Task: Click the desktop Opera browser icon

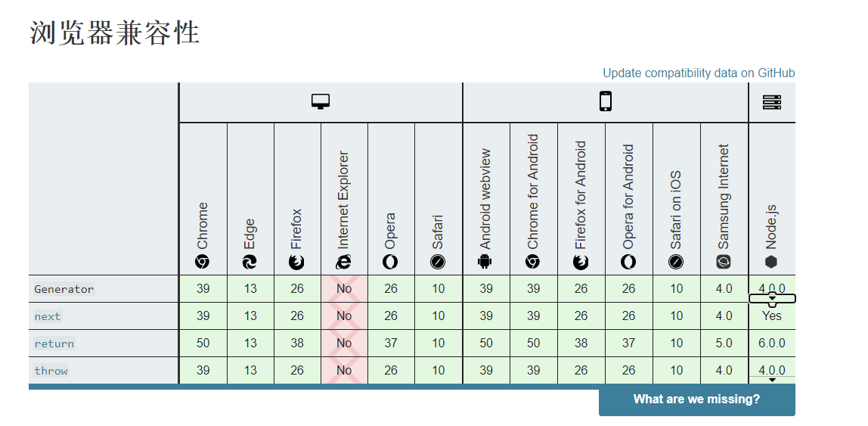Action: click(390, 262)
